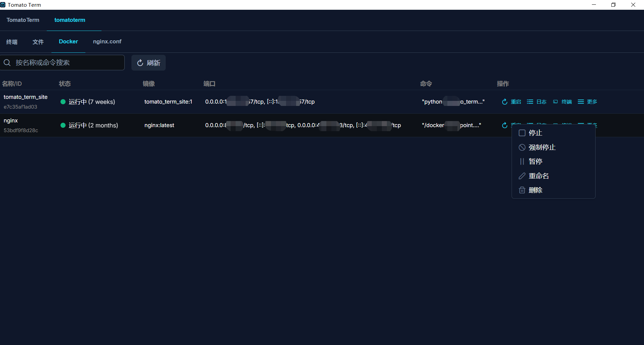
Task: Click the tomato_term_site container name
Action: [26, 97]
